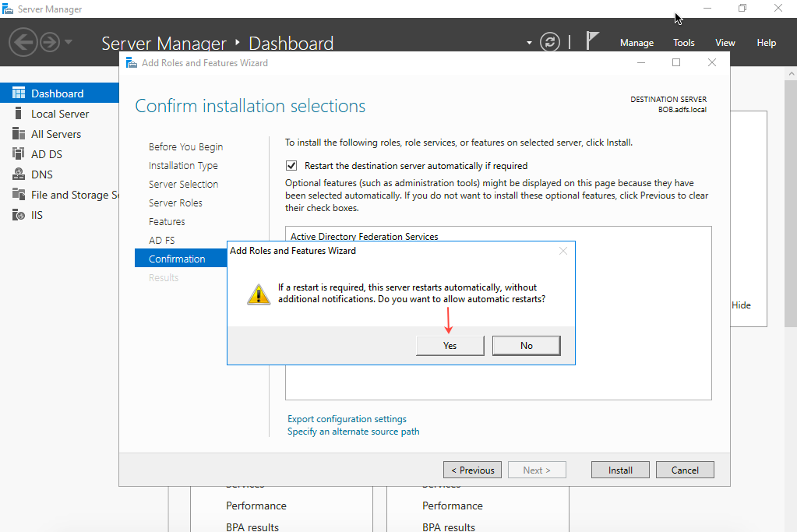Open the Manage menu
The image size is (797, 532).
pos(637,43)
